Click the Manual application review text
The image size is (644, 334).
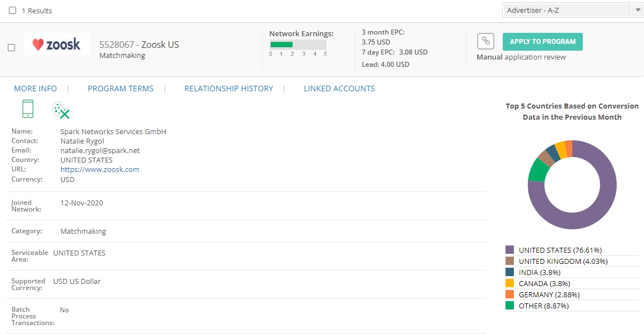tap(521, 57)
